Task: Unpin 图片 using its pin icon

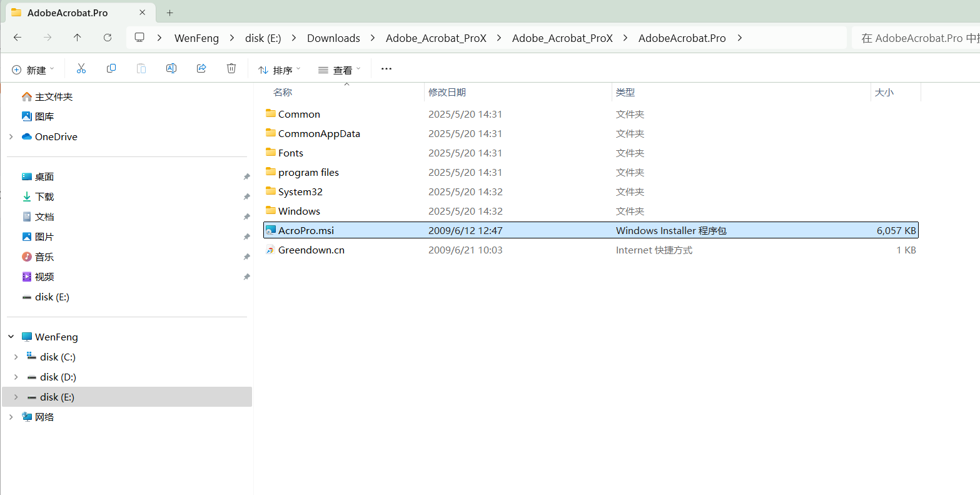Action: pyautogui.click(x=246, y=237)
